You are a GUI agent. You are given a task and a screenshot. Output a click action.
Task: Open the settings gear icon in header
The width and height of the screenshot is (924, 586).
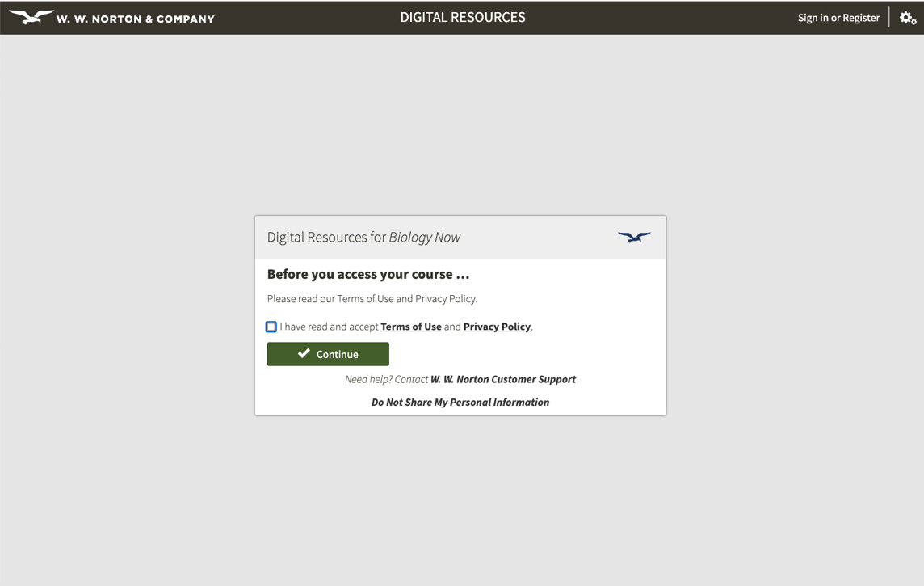point(908,19)
